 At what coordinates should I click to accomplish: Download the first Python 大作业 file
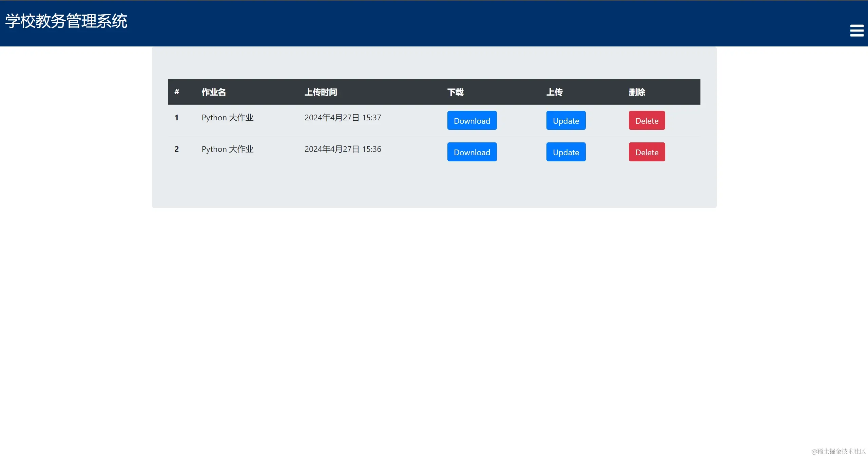click(471, 120)
